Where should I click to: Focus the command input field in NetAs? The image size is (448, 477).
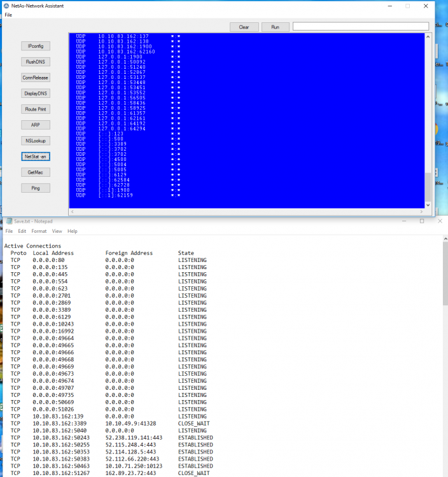coord(361,27)
